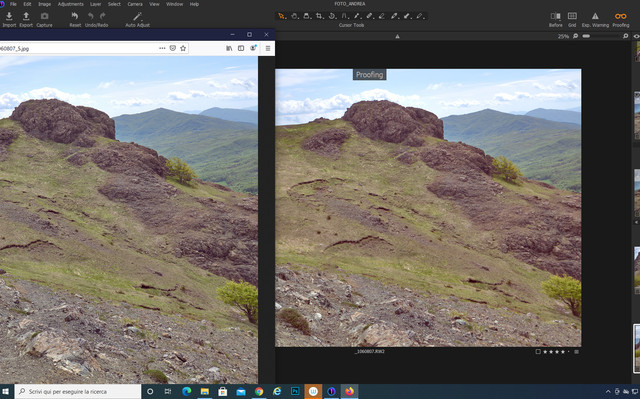Image resolution: width=640 pixels, height=399 pixels.
Task: Select the Loupe cursor tool
Action: (307, 16)
